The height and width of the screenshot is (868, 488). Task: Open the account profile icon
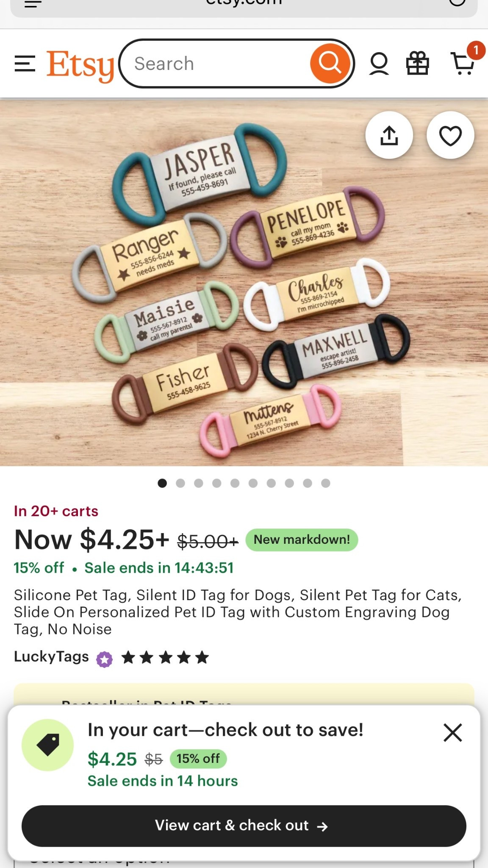pyautogui.click(x=379, y=64)
